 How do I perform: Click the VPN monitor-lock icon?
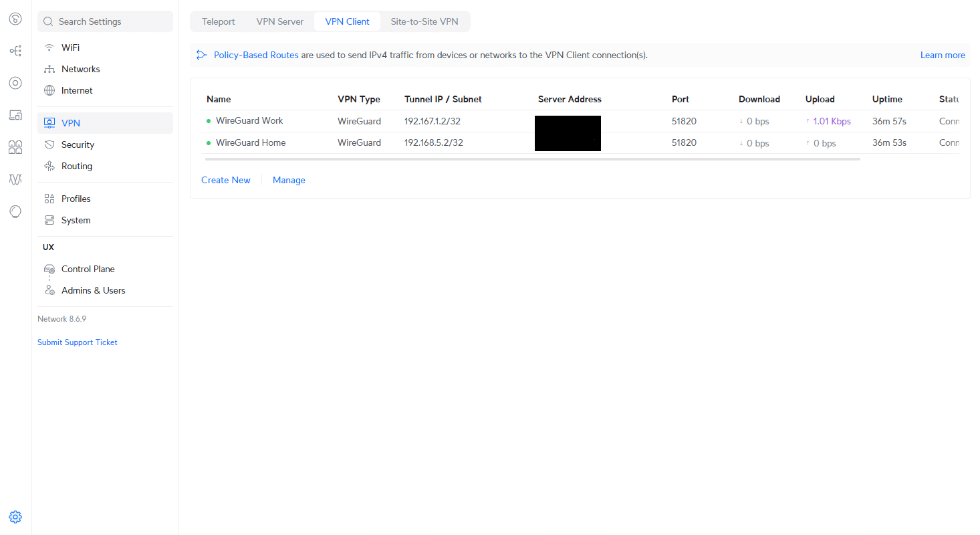point(49,123)
